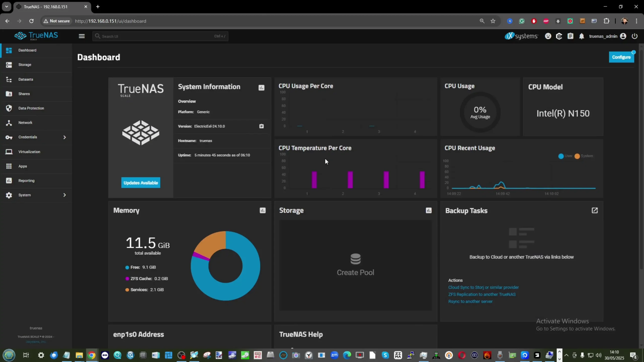
Task: Bookmark this page with star icon
Action: 493,21
